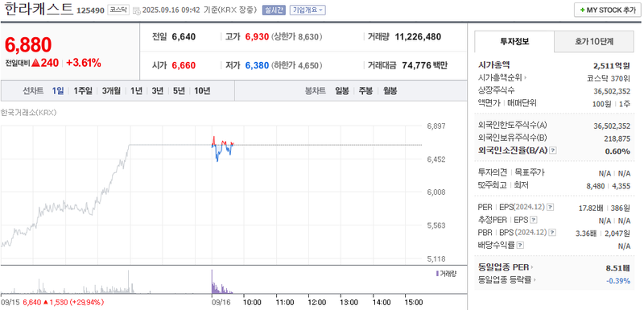Viewport: 644px width, 310px height.
Task: Click the red up arrow beside 240
Action: pos(35,63)
